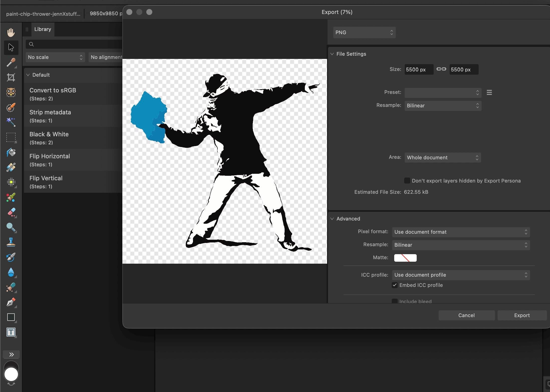Select the Rectangular Marquee tool
This screenshot has height=392, width=550.
11,137
